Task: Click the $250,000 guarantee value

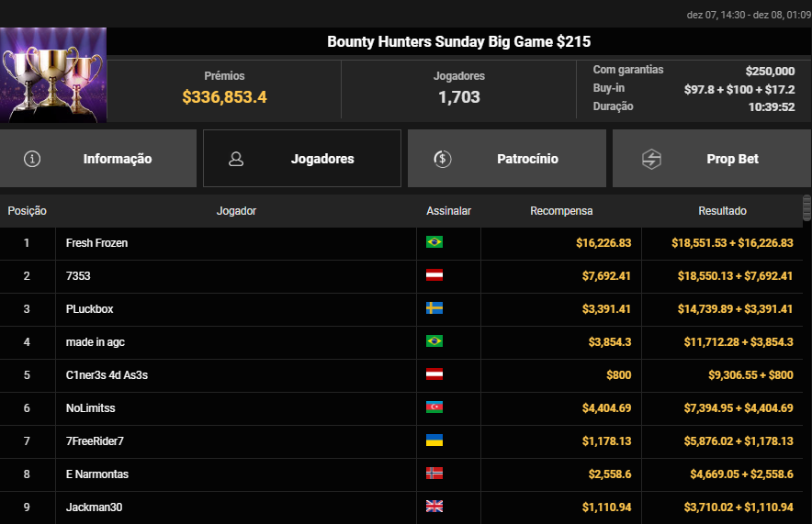Action: [770, 72]
